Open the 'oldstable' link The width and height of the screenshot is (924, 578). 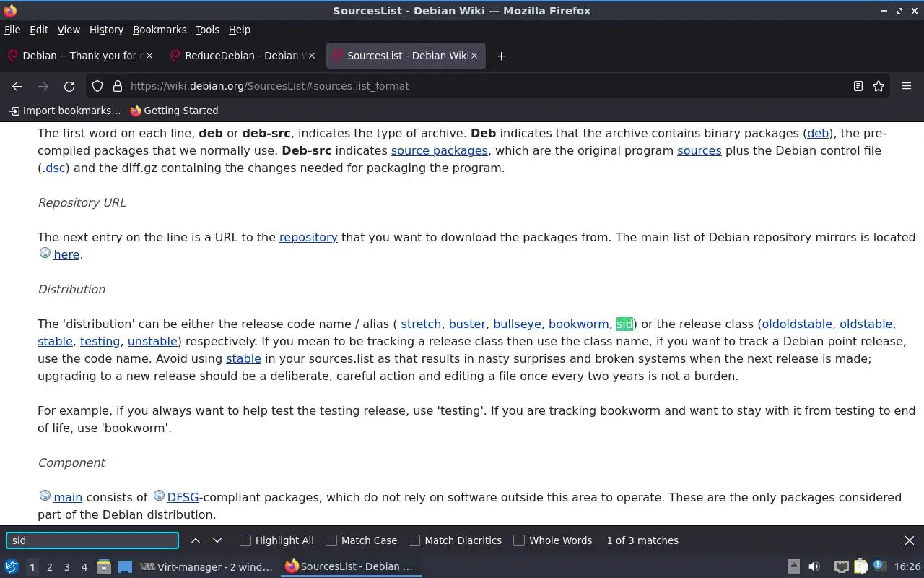pos(866,324)
